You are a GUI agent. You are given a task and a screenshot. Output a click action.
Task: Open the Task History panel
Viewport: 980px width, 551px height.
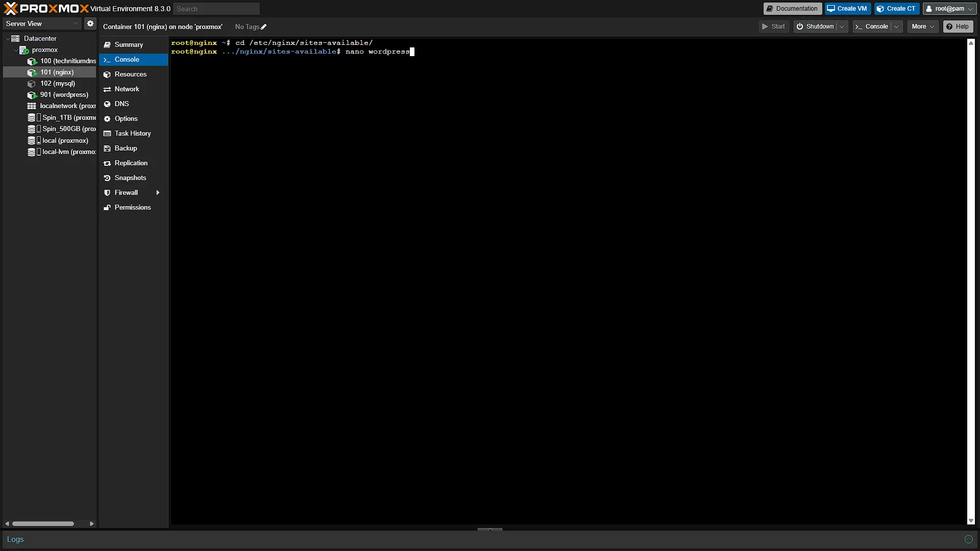point(133,134)
